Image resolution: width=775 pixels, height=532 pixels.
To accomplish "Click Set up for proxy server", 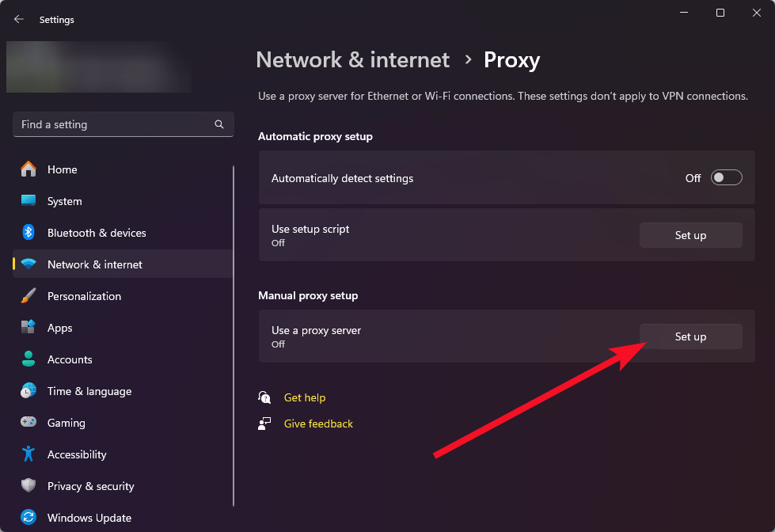I will coord(690,336).
